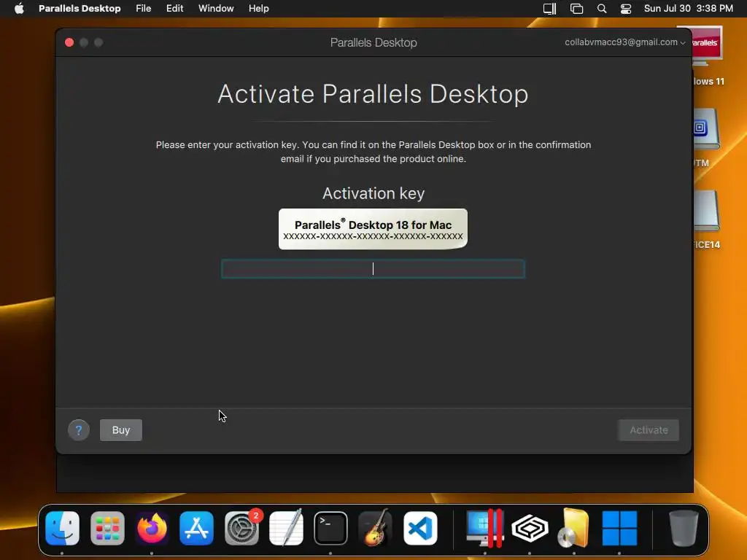
Task: Open the Windows 11 logo icon in Dock
Action: (619, 528)
